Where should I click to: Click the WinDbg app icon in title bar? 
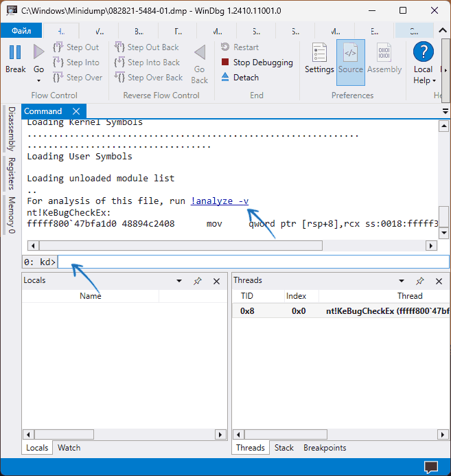coord(12,10)
